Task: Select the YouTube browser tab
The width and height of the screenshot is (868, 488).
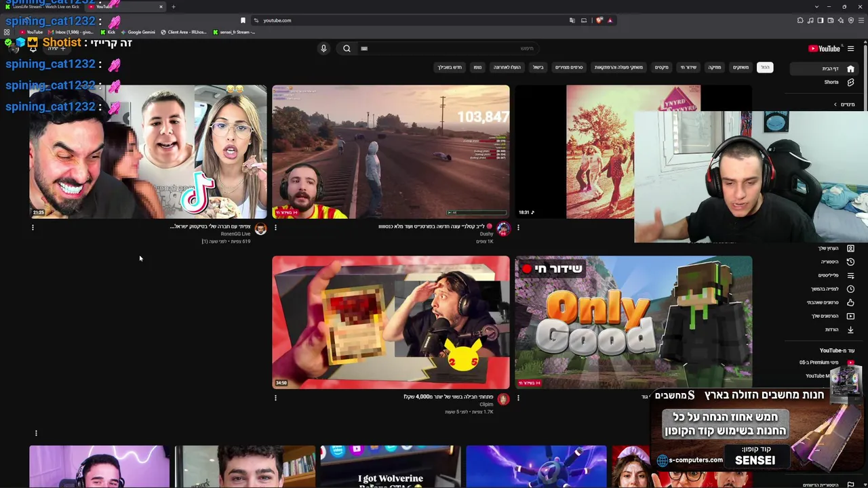Action: click(x=125, y=7)
